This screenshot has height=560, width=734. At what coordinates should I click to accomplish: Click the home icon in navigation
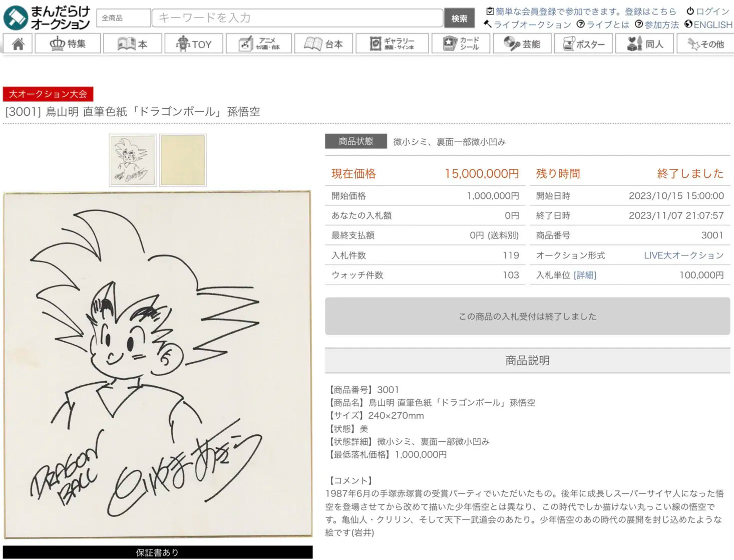tap(18, 44)
